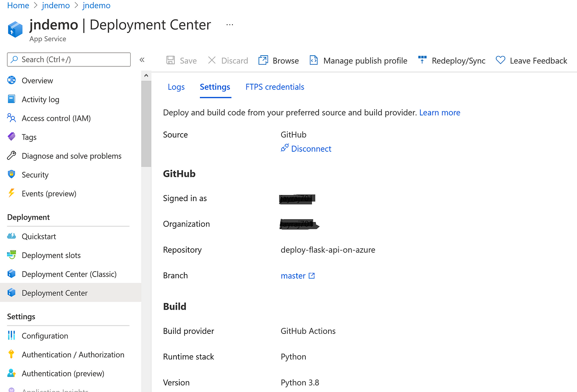
Task: Click the highlighted Deployment Center cube icon
Action: pyautogui.click(x=12, y=293)
